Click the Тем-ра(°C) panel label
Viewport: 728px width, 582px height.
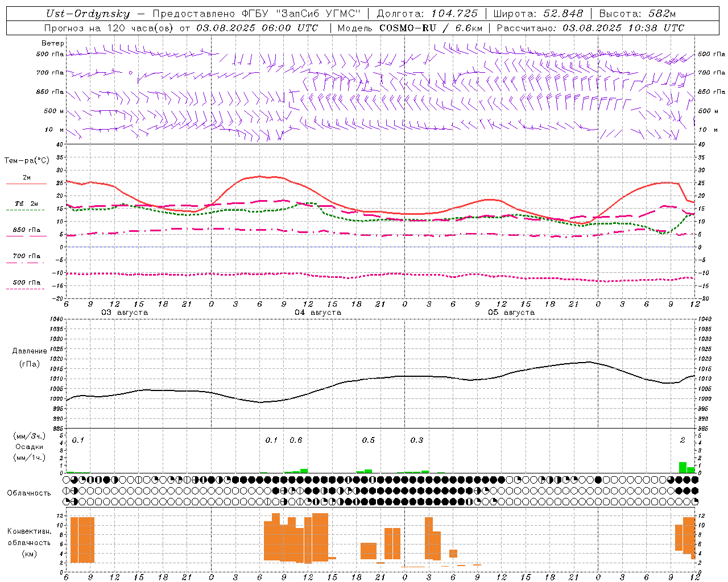coord(27,161)
